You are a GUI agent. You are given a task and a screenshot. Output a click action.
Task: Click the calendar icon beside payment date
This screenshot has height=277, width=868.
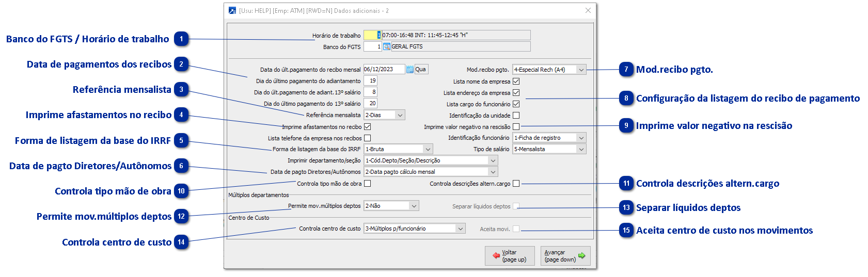tap(410, 70)
